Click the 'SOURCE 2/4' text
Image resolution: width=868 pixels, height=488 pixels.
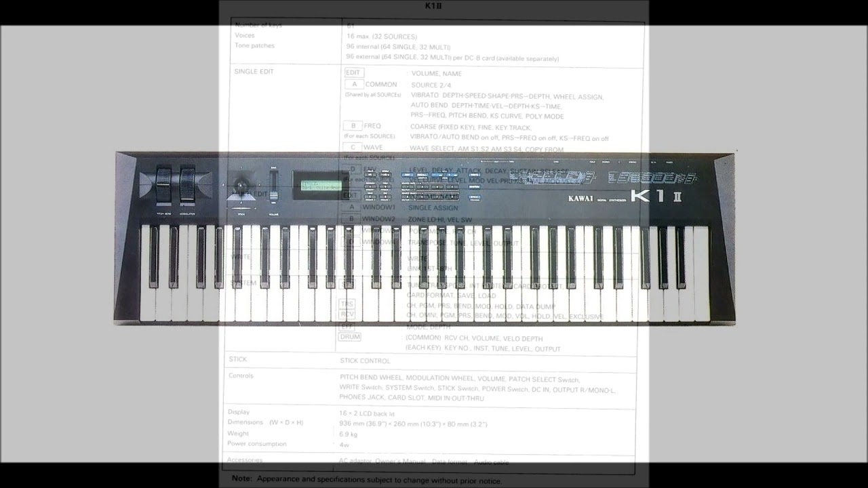pos(431,85)
